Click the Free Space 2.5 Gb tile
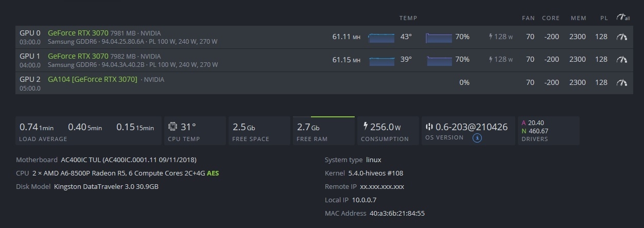Image resolution: width=644 pixels, height=228 pixels. (259, 131)
